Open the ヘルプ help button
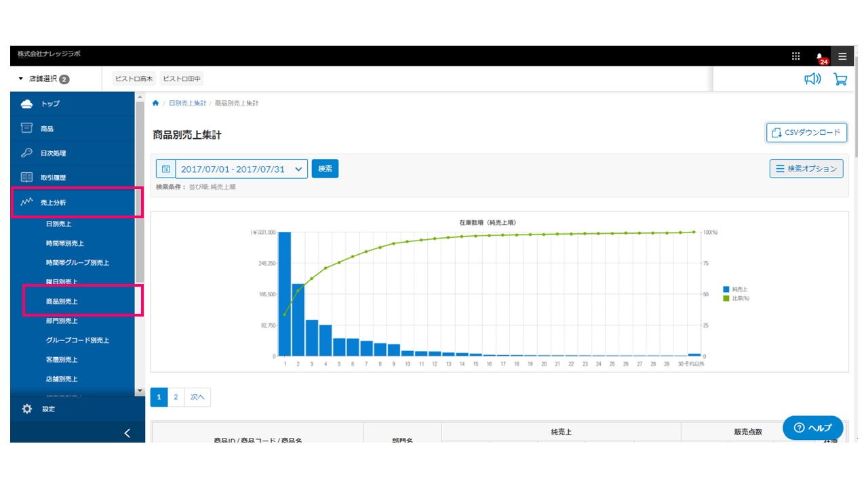Image resolution: width=868 pixels, height=488 pixels. pyautogui.click(x=813, y=428)
